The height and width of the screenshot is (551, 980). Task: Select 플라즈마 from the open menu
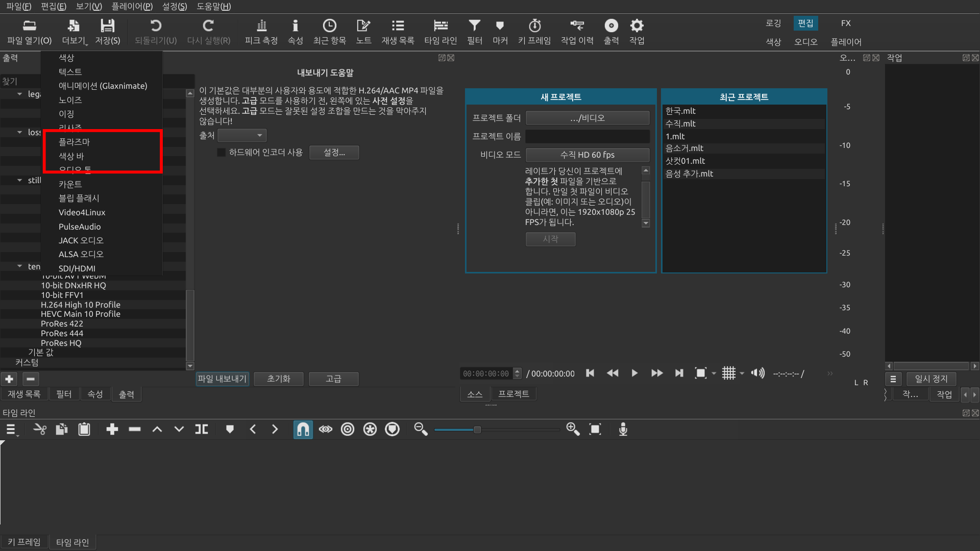click(74, 142)
